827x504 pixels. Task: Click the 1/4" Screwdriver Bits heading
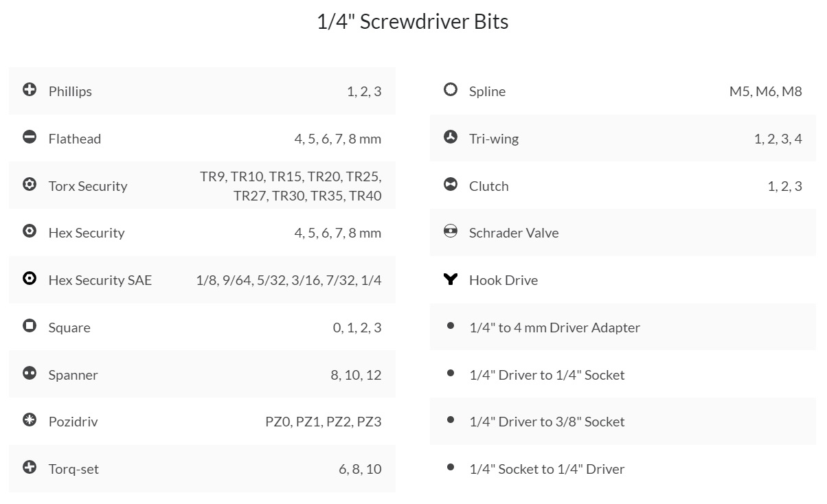413,22
